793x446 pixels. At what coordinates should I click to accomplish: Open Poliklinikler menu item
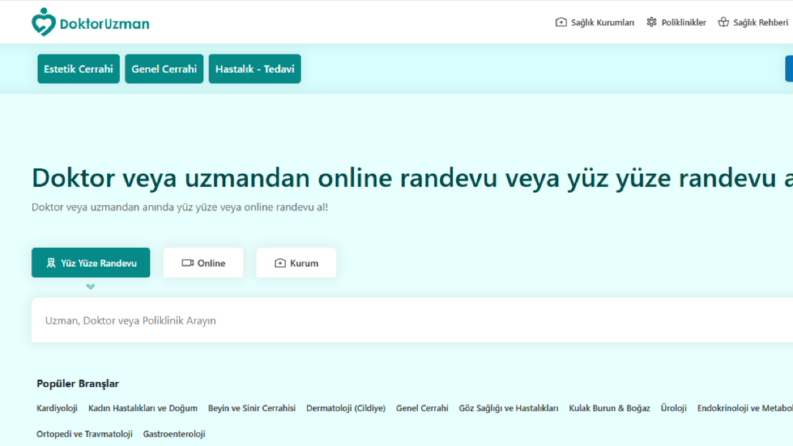[683, 23]
